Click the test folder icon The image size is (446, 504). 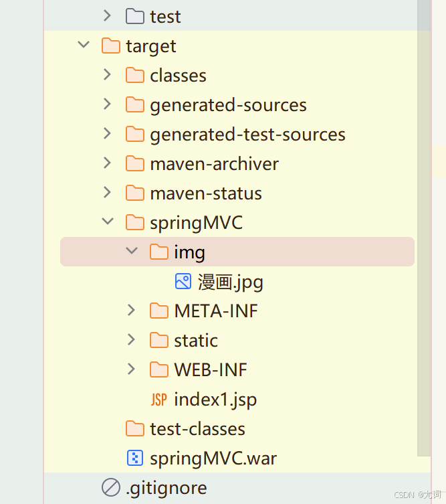click(x=135, y=16)
